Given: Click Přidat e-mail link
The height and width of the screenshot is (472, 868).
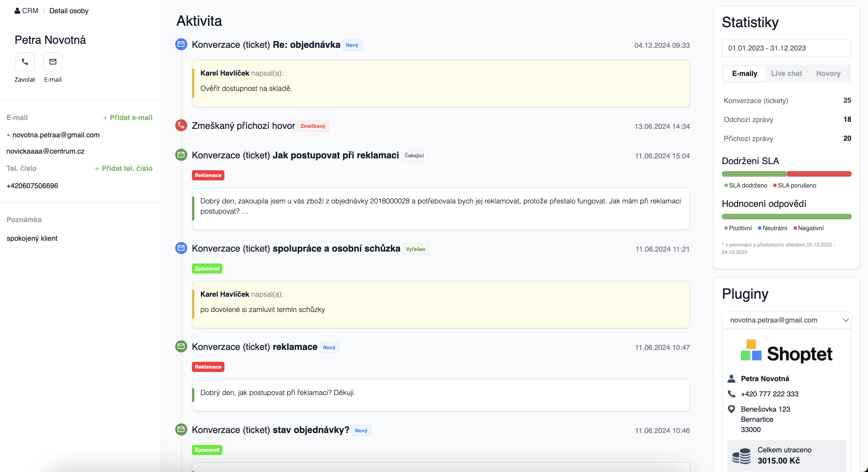Looking at the screenshot, I should tap(127, 118).
